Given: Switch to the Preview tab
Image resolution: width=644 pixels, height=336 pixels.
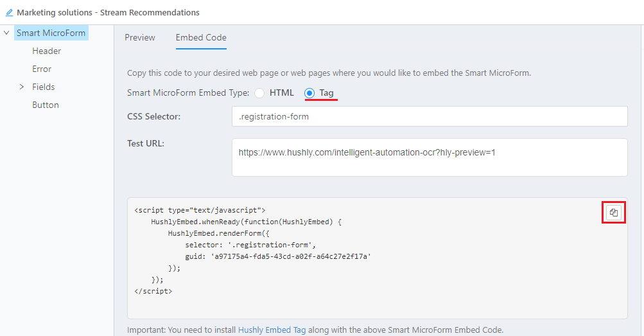Looking at the screenshot, I should click(x=140, y=37).
